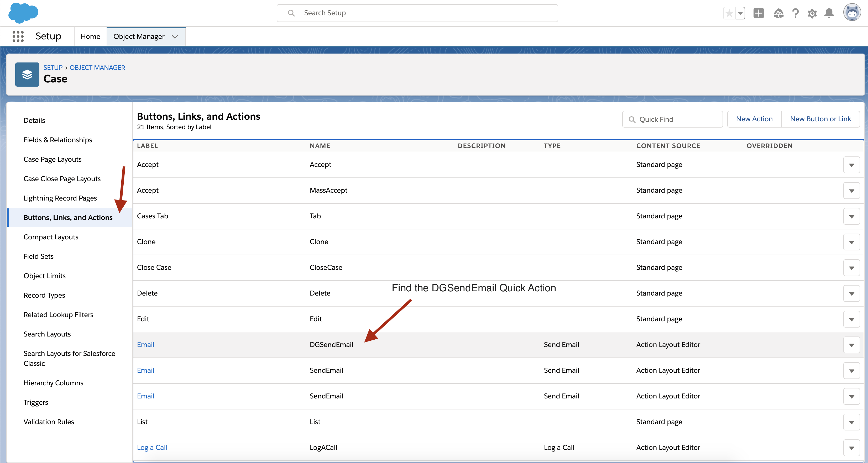
Task: Open Object Limits in the sidebar
Action: click(x=44, y=276)
